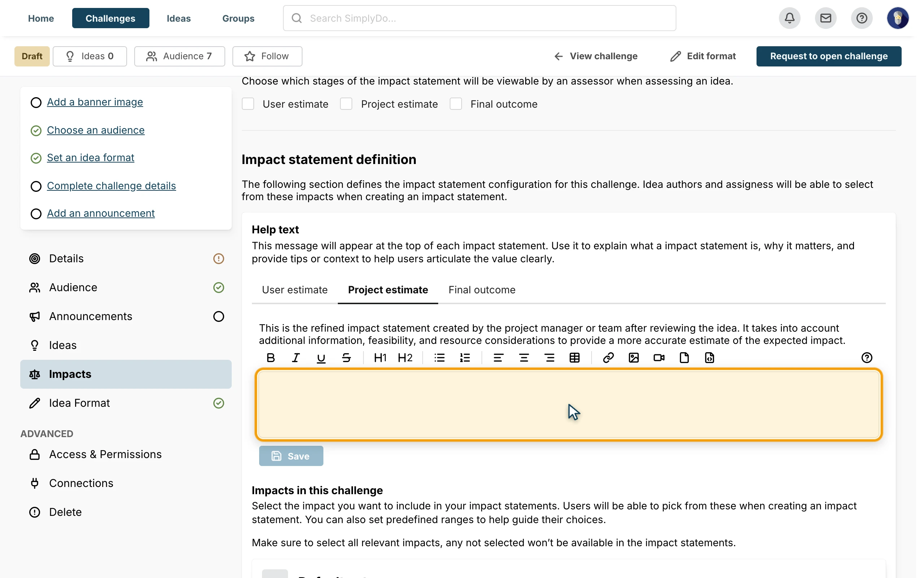Click inside the help text editor area
Screen dimensions: 924x578
tap(568, 405)
